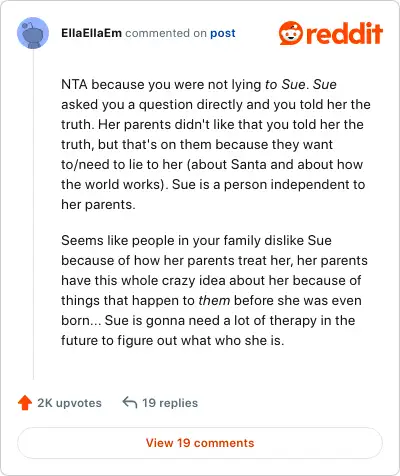Click the Reddit Snoo mascot icon
The width and height of the screenshot is (400, 476).
tap(291, 33)
